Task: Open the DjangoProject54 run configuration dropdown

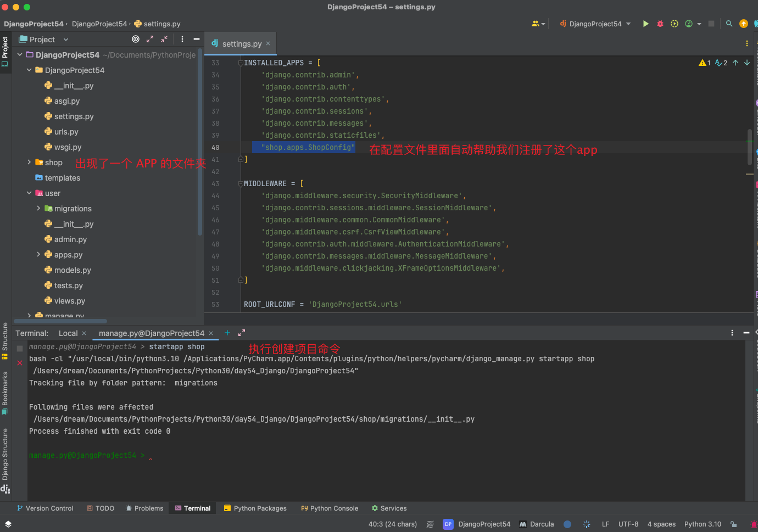Action: pos(595,24)
